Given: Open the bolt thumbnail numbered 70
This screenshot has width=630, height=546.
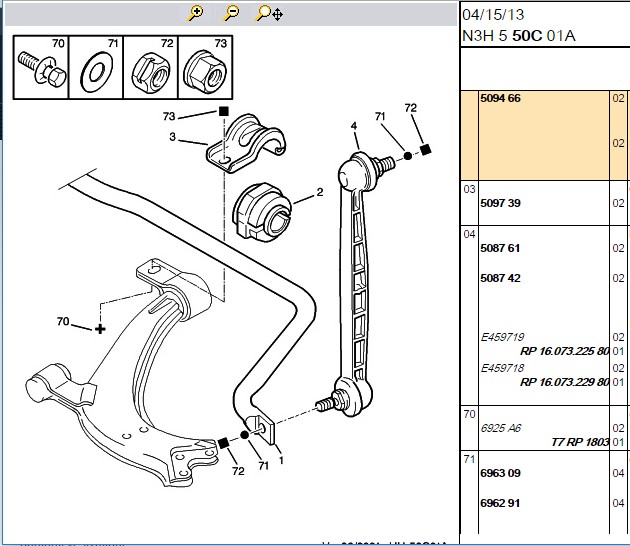Looking at the screenshot, I should (41, 67).
